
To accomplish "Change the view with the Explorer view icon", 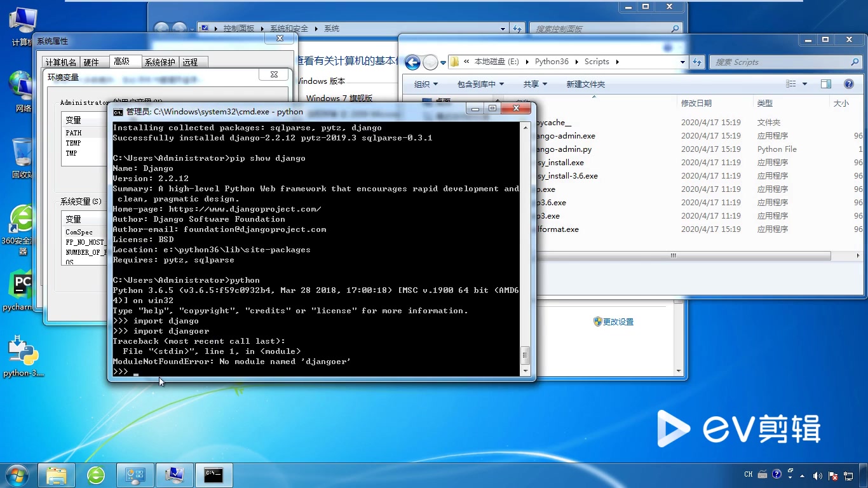I will [791, 84].
